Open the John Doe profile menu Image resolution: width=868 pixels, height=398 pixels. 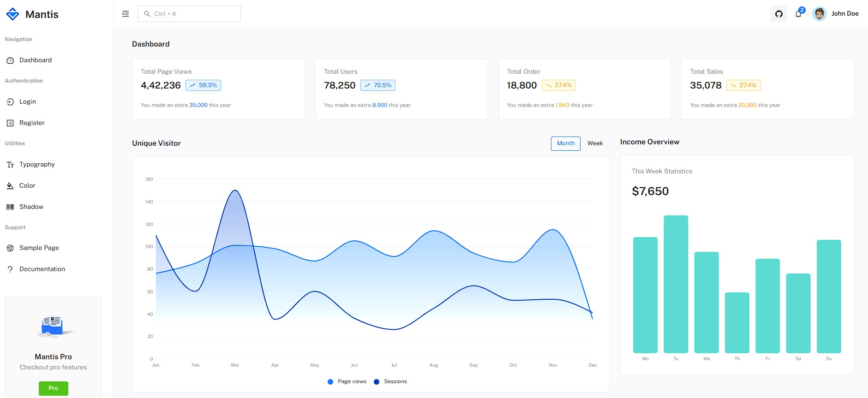point(836,14)
